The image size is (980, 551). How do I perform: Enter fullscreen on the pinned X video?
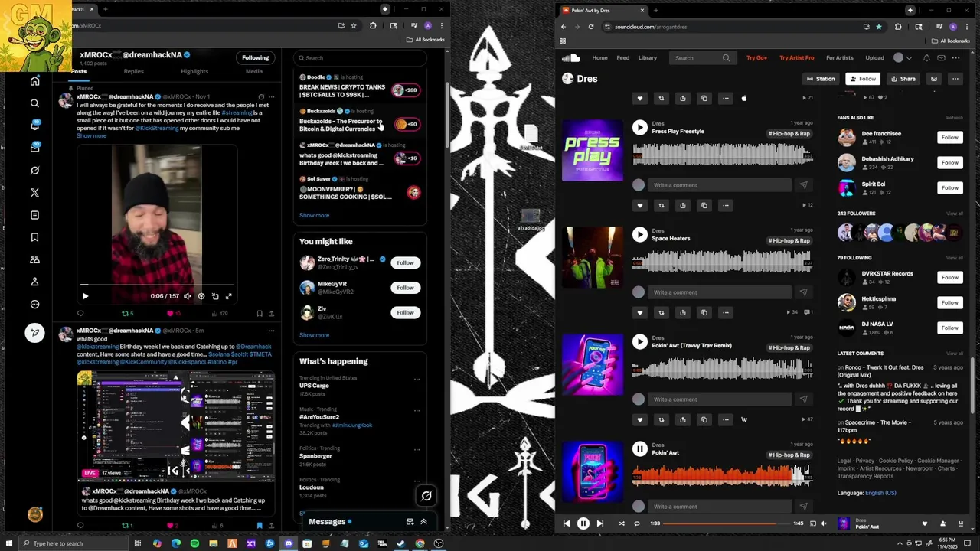(228, 296)
